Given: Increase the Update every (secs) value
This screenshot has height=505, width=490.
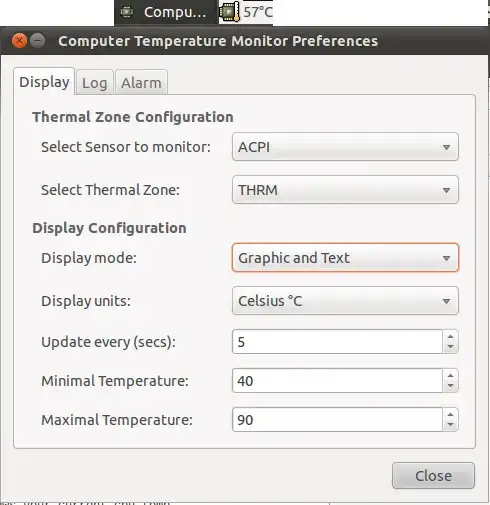Looking at the screenshot, I should point(451,336).
